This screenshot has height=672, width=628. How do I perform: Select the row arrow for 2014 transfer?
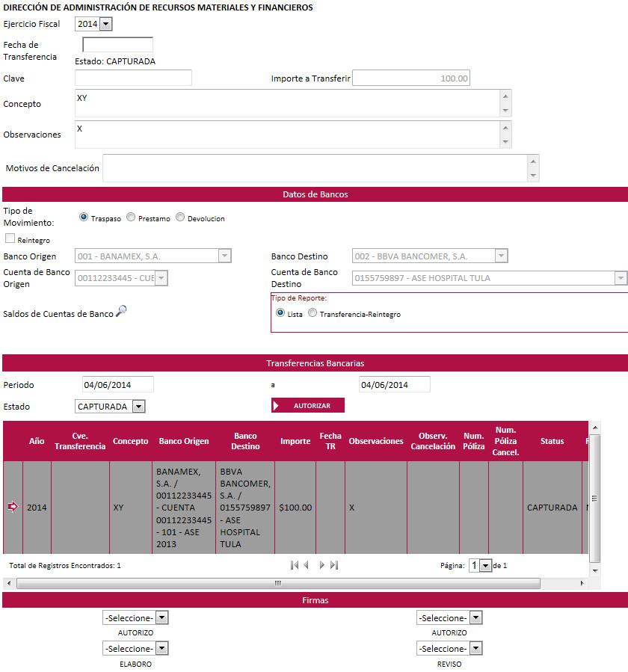tap(13, 507)
